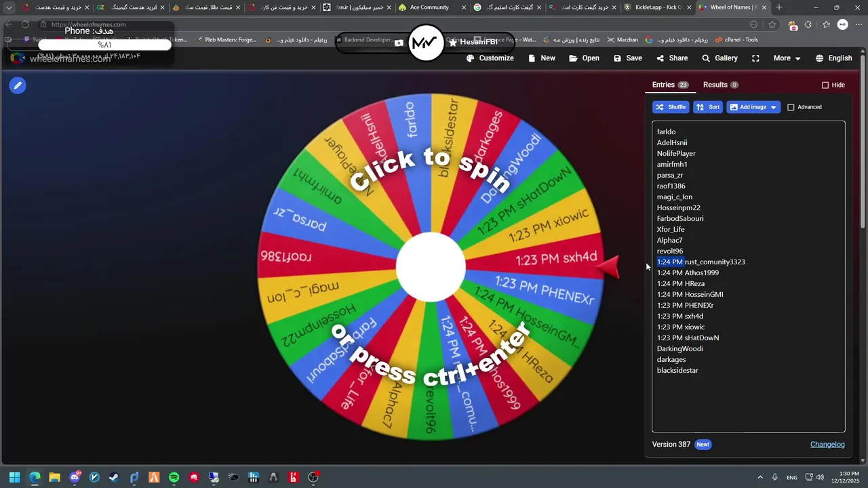Image resolution: width=868 pixels, height=488 pixels.
Task: Open a new browser tab
Action: click(x=779, y=7)
